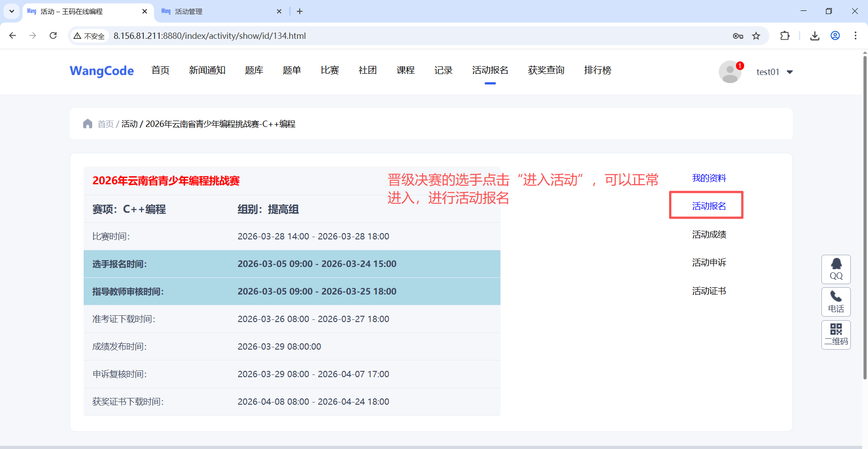Bookmark this page with star icon
Viewport: 868px width, 449px height.
pos(756,36)
